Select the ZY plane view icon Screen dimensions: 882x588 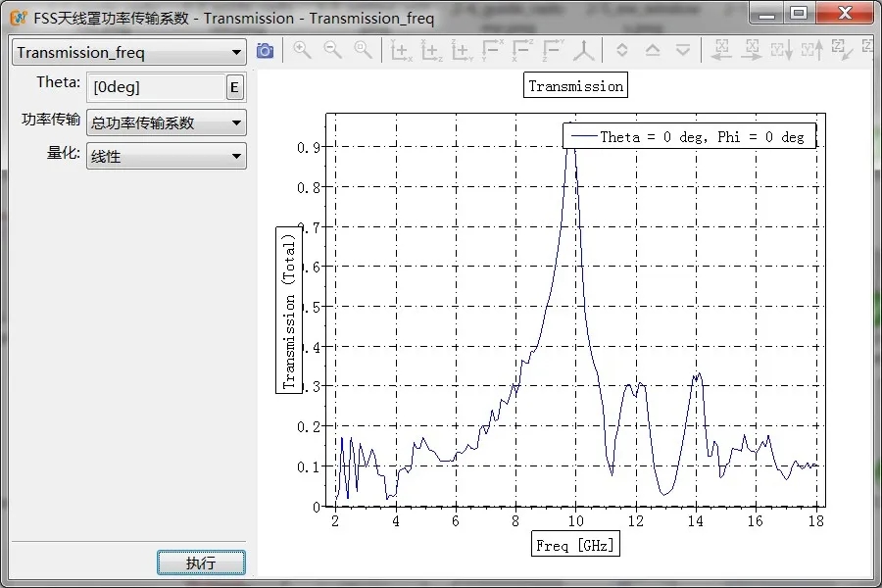tap(462, 51)
